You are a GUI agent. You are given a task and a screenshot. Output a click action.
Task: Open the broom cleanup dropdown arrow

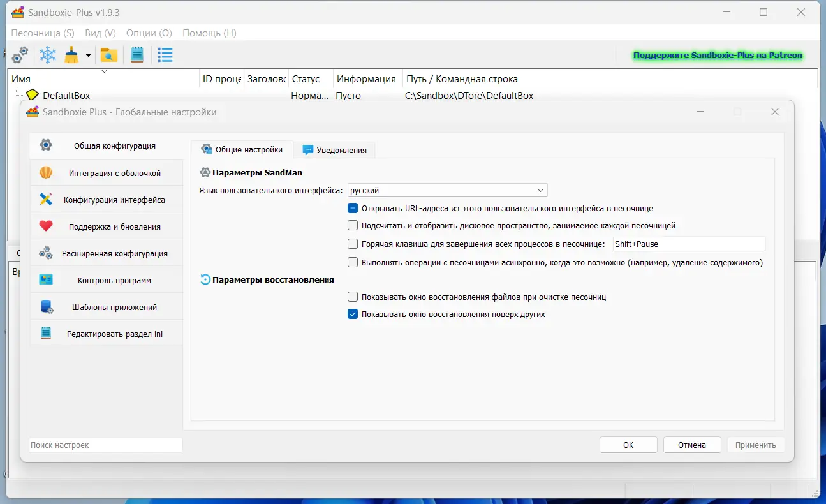click(x=88, y=56)
